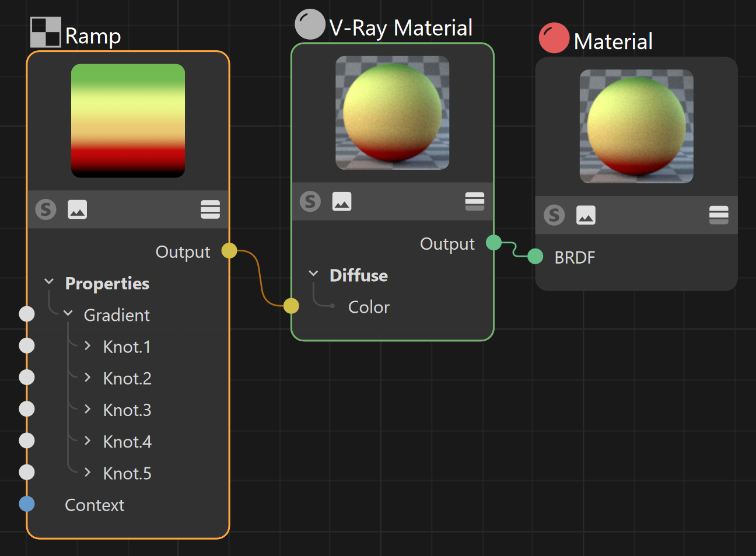Collapse the Properties section in Ramp node
756x556 pixels.
click(49, 282)
